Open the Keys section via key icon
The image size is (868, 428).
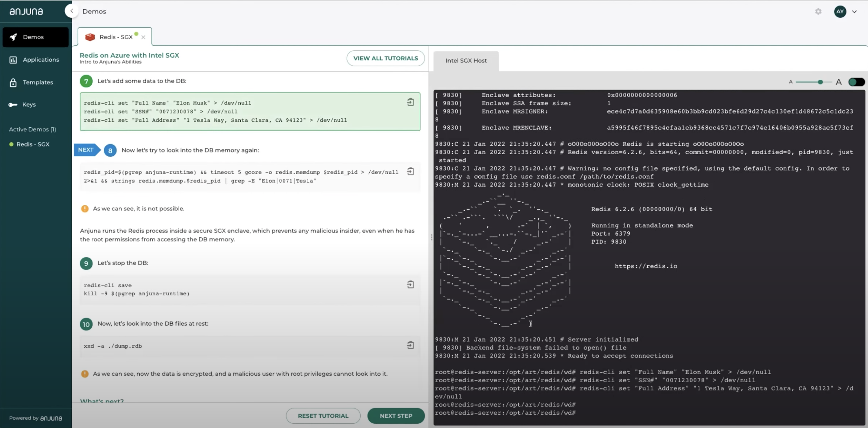12,105
